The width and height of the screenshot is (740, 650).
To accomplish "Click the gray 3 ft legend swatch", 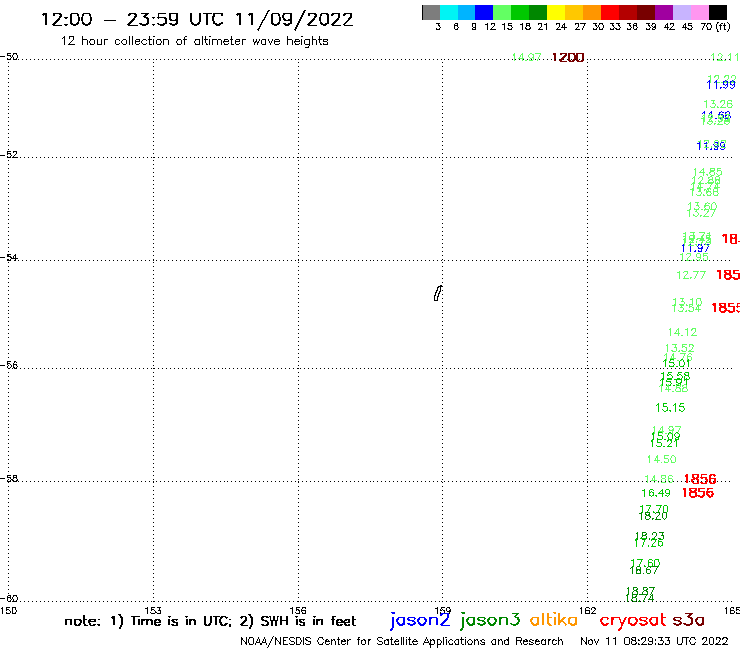I will pos(431,13).
